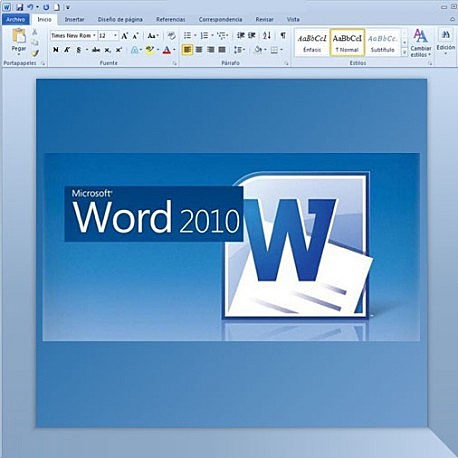Open the Archivo tab
The image size is (458, 458).
coord(16,20)
